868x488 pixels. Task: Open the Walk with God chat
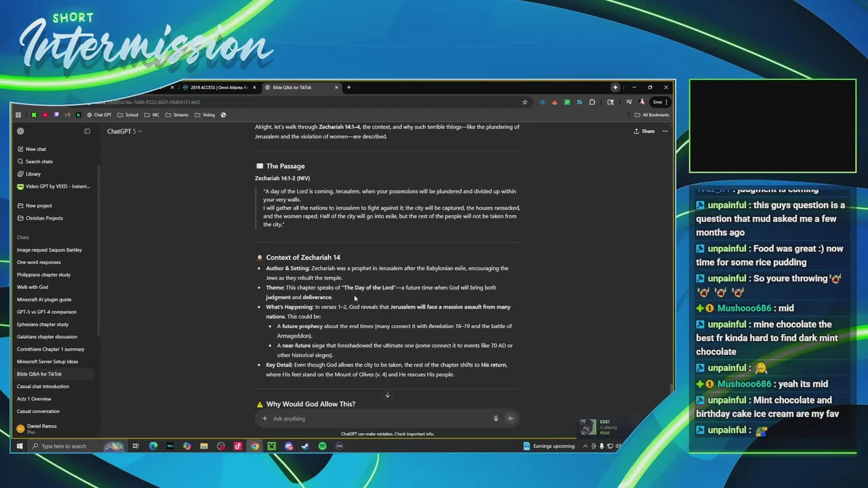[33, 287]
